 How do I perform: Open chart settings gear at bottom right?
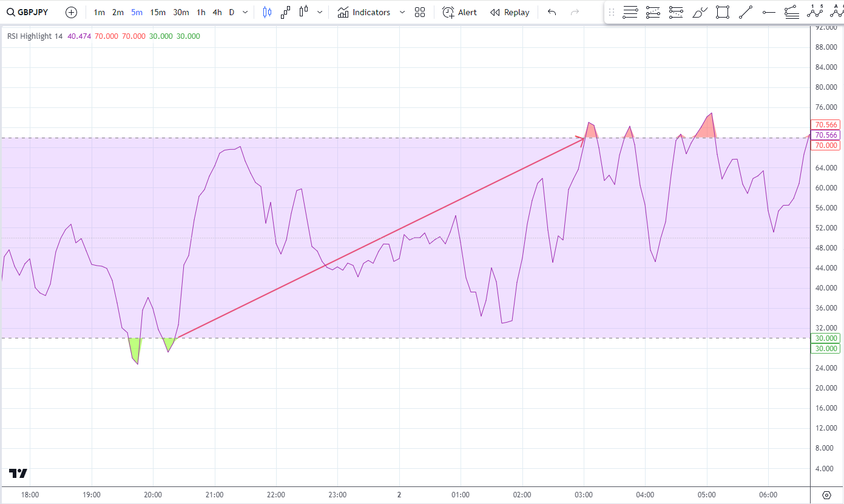pyautogui.click(x=826, y=495)
